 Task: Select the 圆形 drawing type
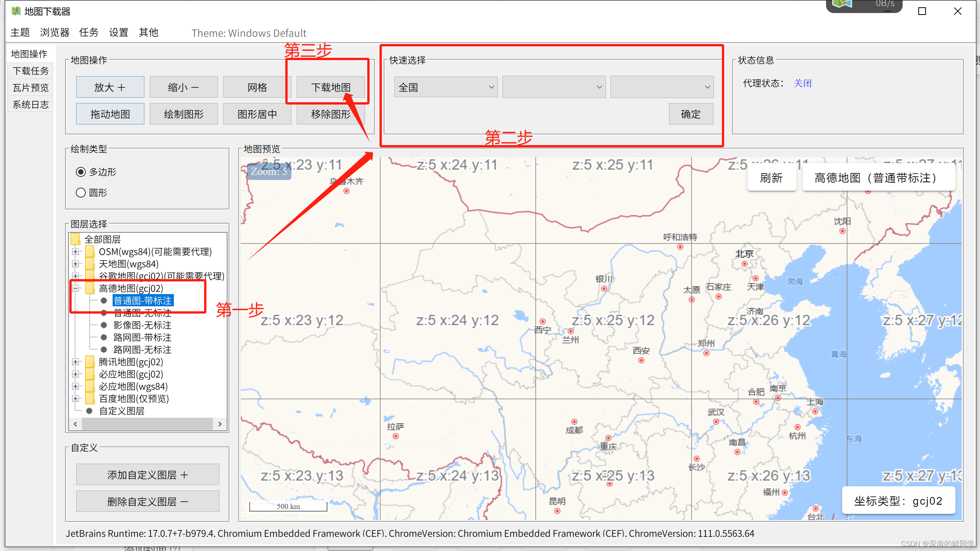(x=81, y=193)
